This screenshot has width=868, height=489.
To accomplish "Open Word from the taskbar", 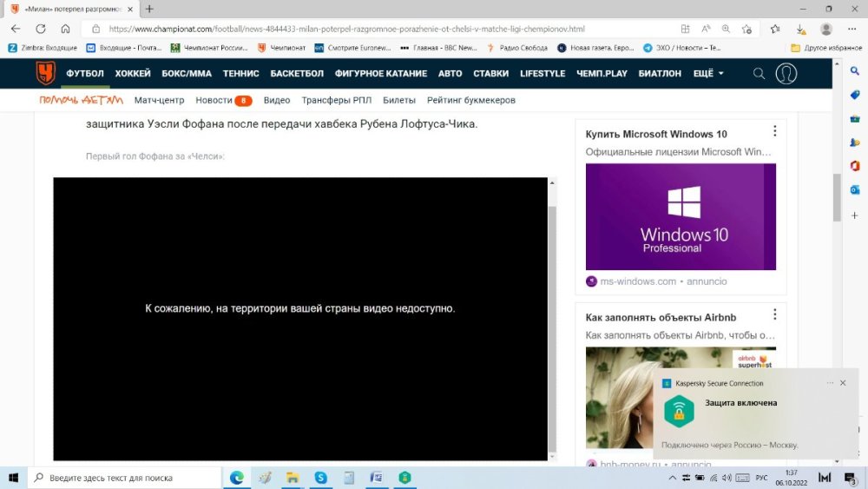I will [x=377, y=478].
